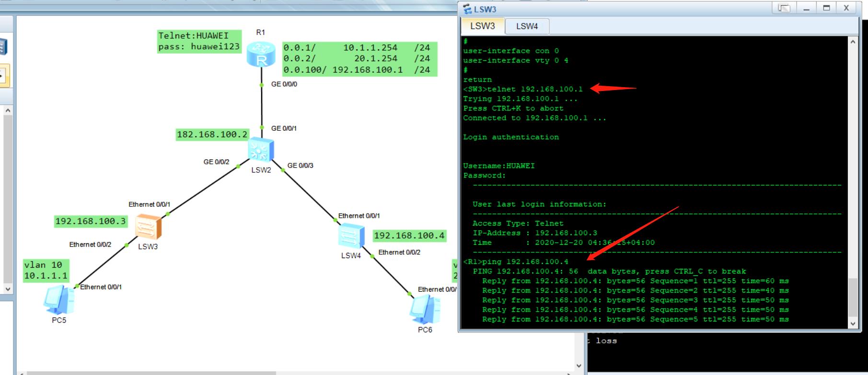Click the R1 IP address list note

[x=359, y=58]
